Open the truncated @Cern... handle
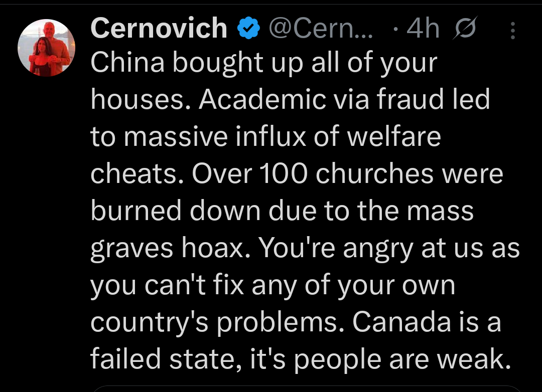 coord(321,30)
